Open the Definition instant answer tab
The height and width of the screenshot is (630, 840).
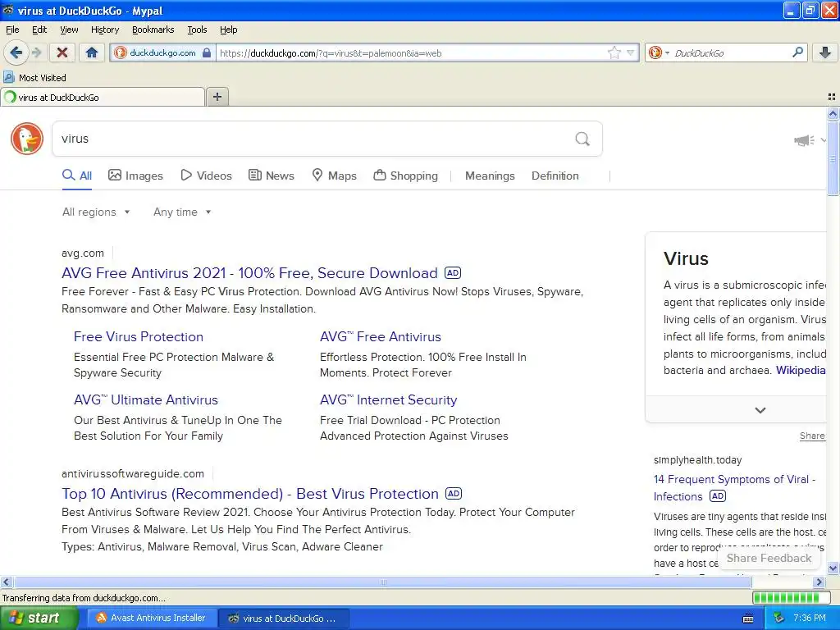pos(555,176)
